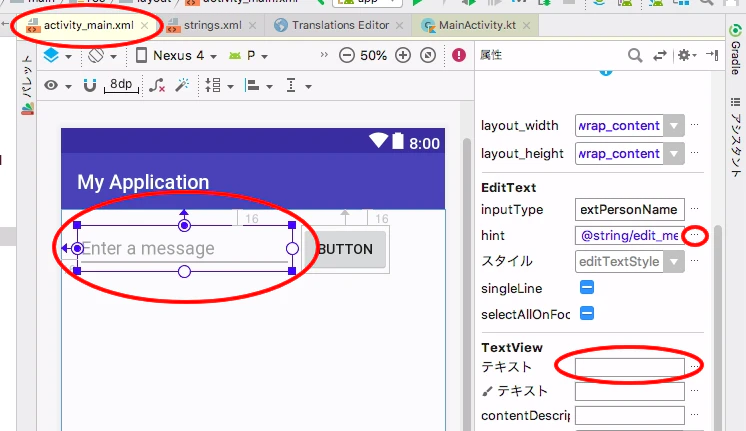Clear all constraints
Screen dimensions: 746x431
(x=157, y=86)
